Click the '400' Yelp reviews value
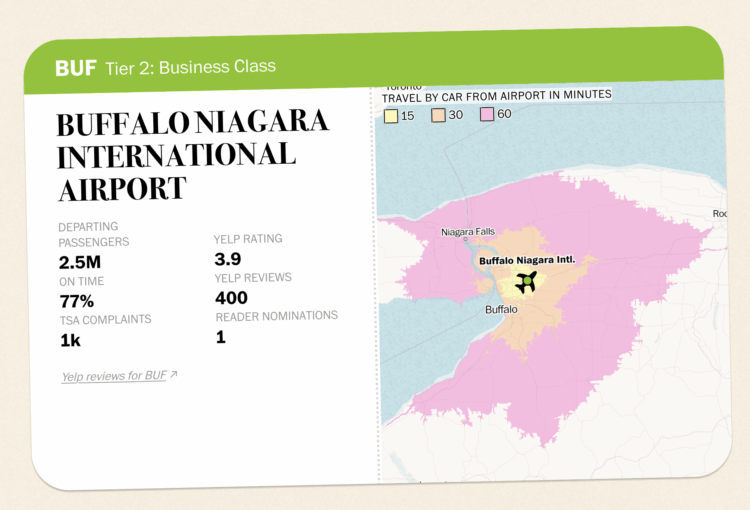 click(231, 298)
